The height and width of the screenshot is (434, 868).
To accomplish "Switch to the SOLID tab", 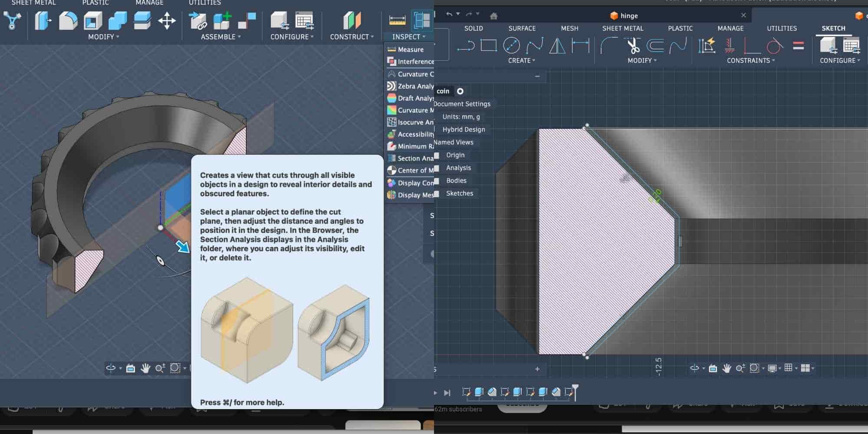I will tap(473, 28).
